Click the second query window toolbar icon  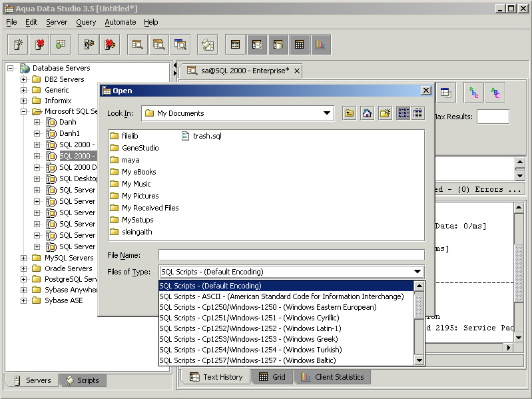(x=158, y=45)
